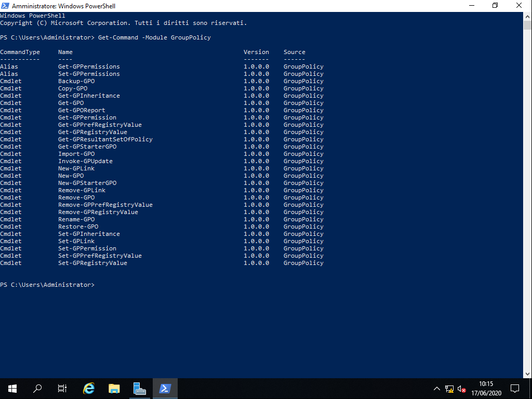The width and height of the screenshot is (532, 399).
Task: Open the Start menu
Action: coord(12,388)
